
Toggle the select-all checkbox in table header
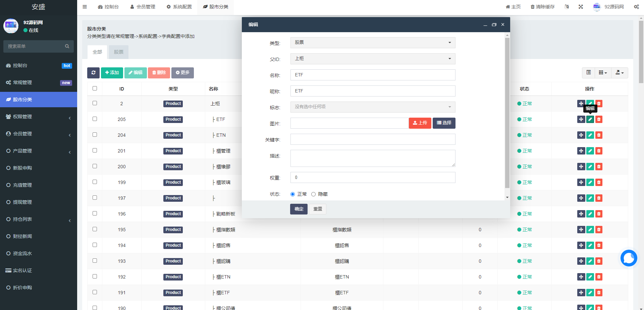95,88
